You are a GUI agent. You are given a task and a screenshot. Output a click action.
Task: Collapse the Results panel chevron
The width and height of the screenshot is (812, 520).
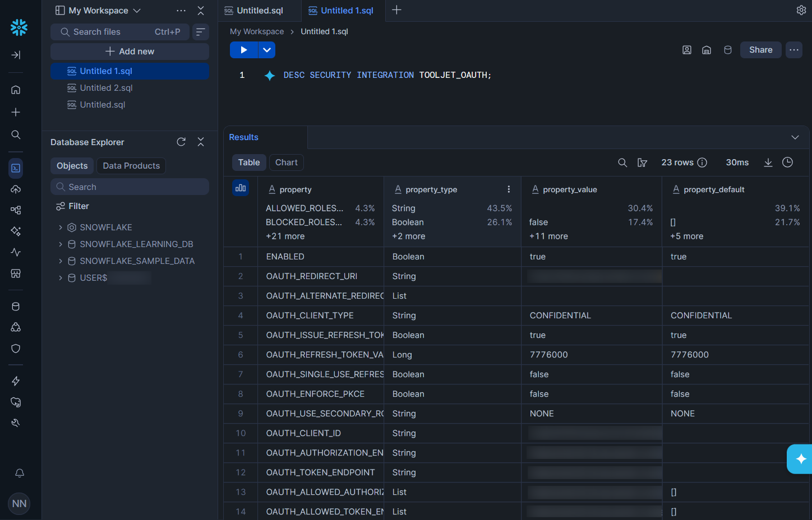[x=795, y=137]
